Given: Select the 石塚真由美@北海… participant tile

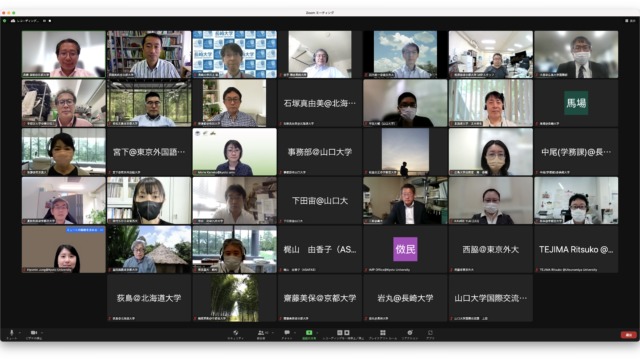Looking at the screenshot, I should pos(320,103).
